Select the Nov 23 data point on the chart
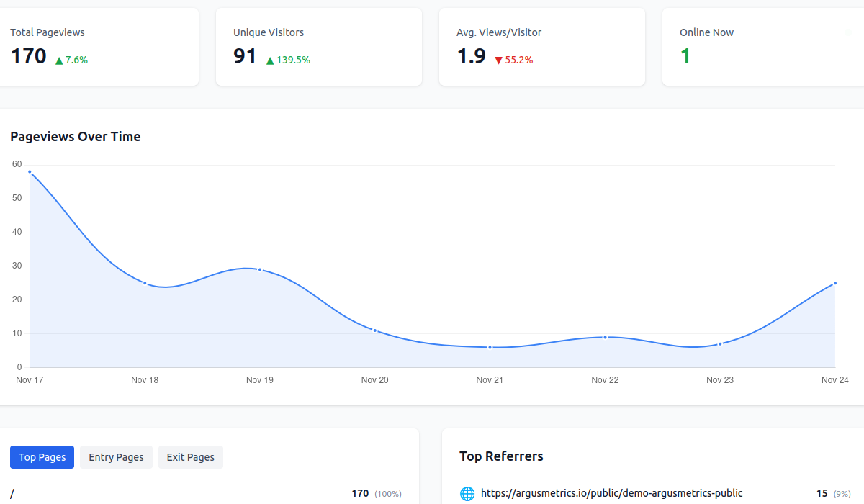 tap(719, 344)
